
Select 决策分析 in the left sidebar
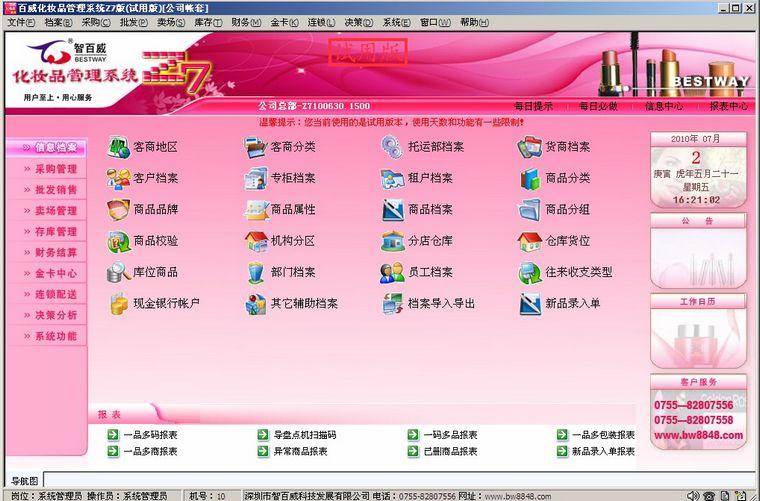47,315
